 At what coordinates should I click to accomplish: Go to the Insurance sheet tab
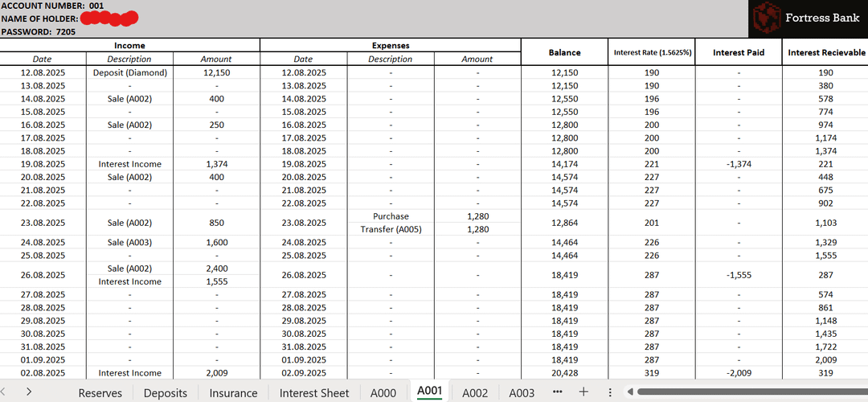tap(233, 392)
